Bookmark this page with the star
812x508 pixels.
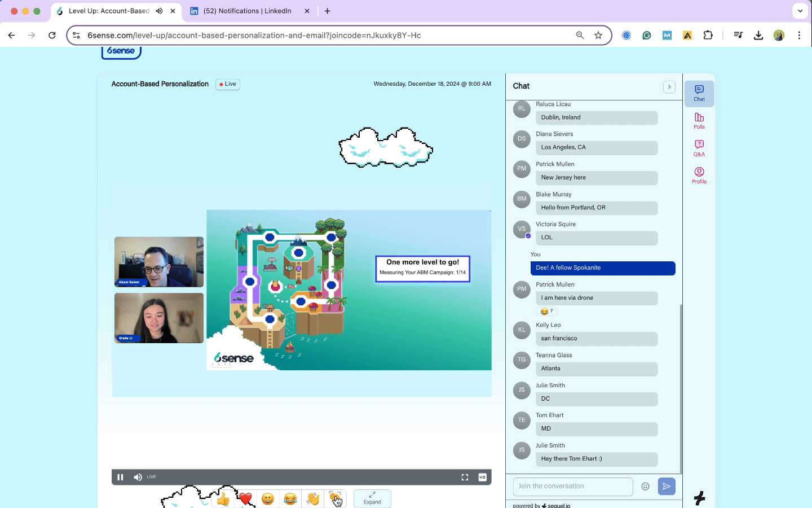(598, 35)
